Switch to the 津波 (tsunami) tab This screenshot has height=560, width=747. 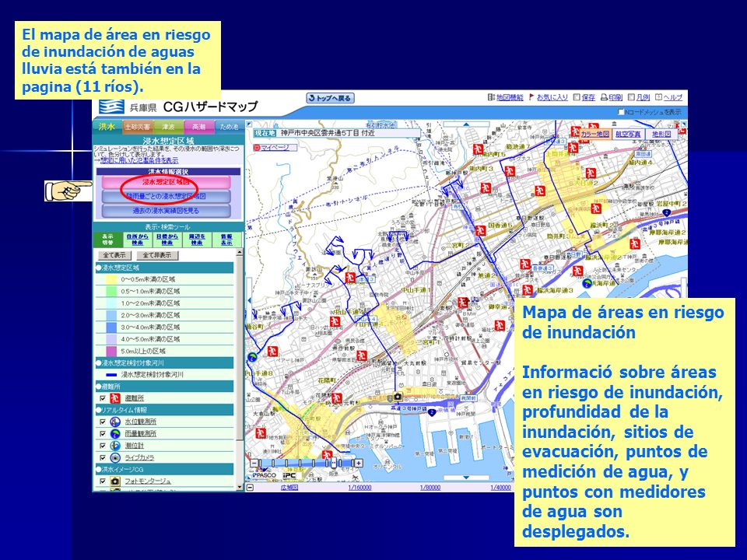[168, 127]
